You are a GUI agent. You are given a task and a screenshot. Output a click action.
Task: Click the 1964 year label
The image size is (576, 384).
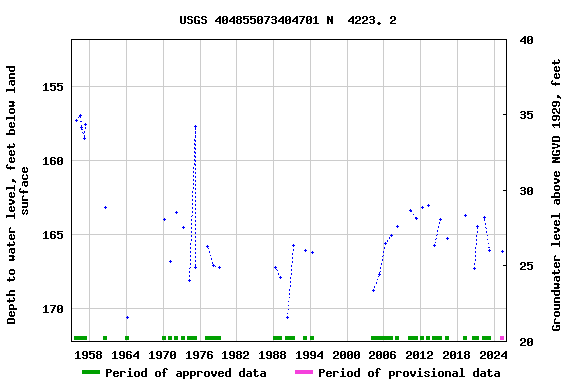(125, 355)
